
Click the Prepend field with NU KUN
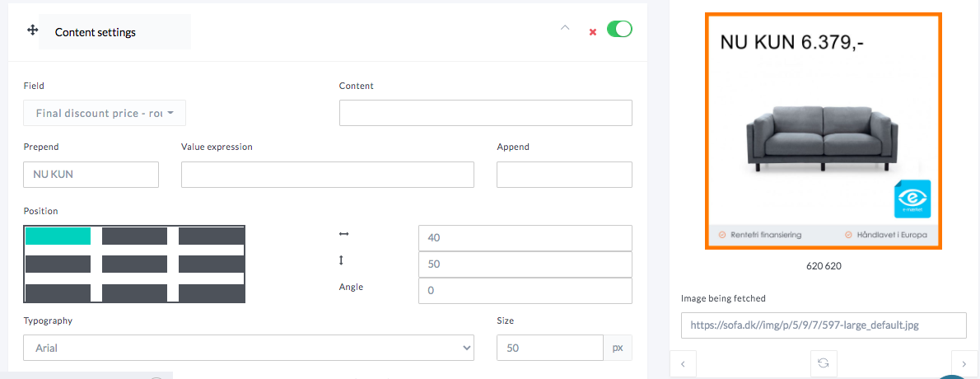pos(91,175)
